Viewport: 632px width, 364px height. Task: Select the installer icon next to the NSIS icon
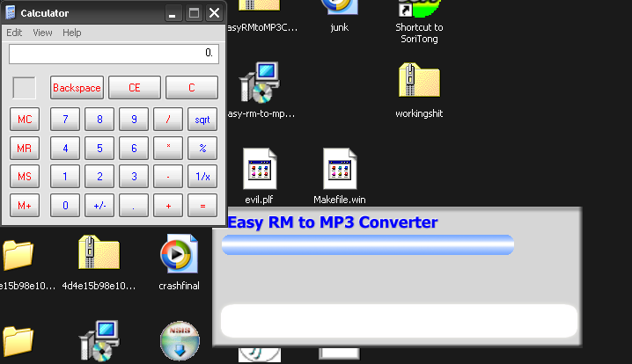[99, 340]
